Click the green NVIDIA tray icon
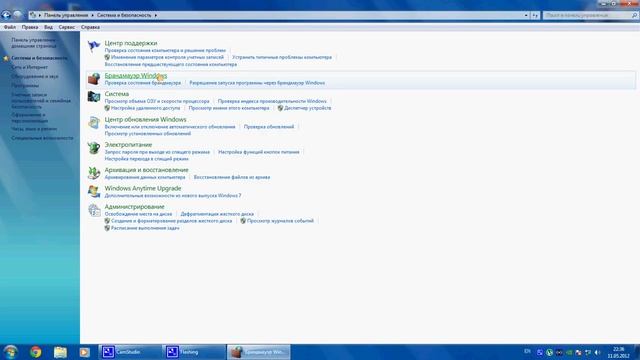This screenshot has width=640, height=360. pos(569,352)
